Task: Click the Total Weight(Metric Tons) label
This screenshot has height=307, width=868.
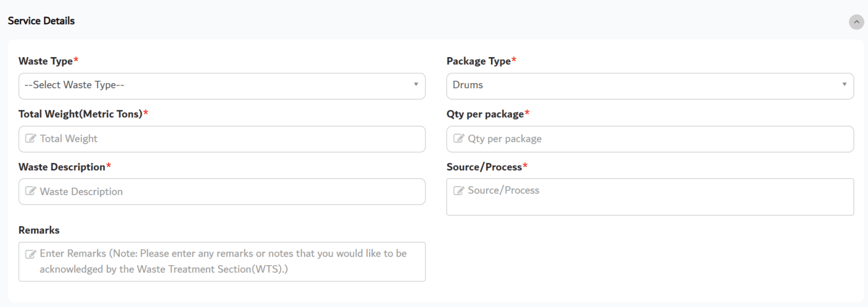Action: point(80,114)
